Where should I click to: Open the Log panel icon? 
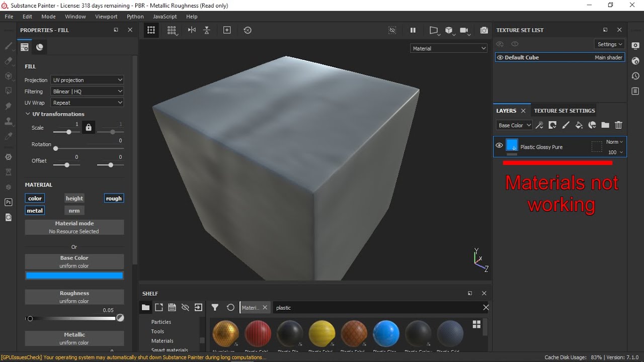click(635, 91)
